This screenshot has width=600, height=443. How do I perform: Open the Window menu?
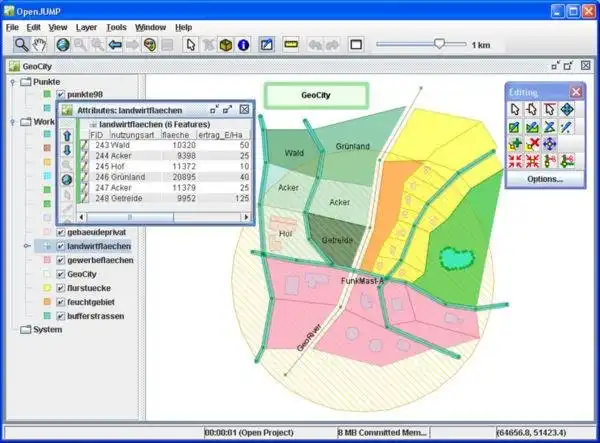(150, 27)
